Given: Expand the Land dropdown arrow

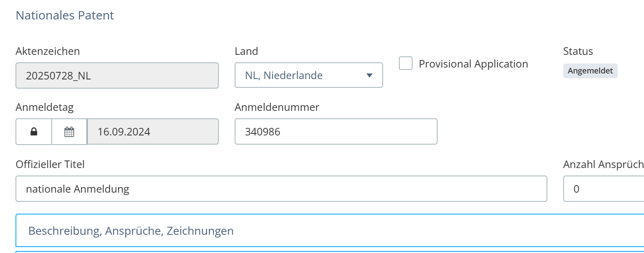Looking at the screenshot, I should coord(369,75).
